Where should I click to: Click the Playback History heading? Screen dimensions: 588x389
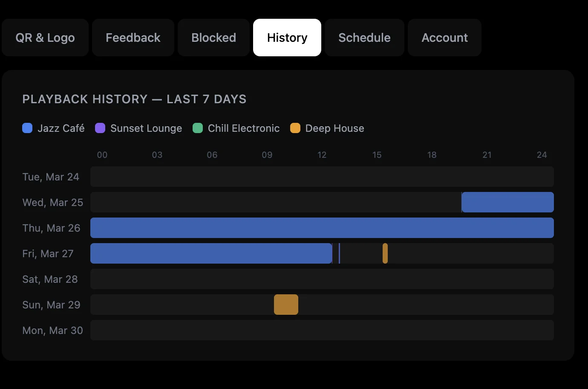tap(134, 99)
